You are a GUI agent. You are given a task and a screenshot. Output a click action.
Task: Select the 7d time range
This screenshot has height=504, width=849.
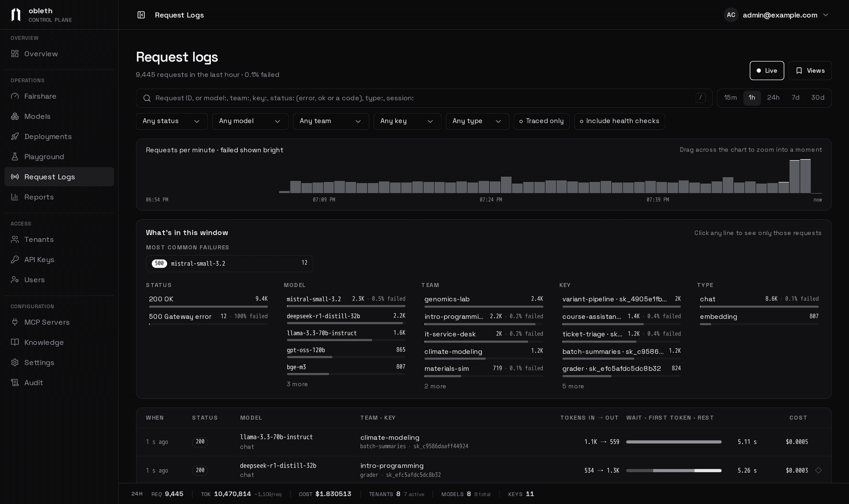(795, 98)
